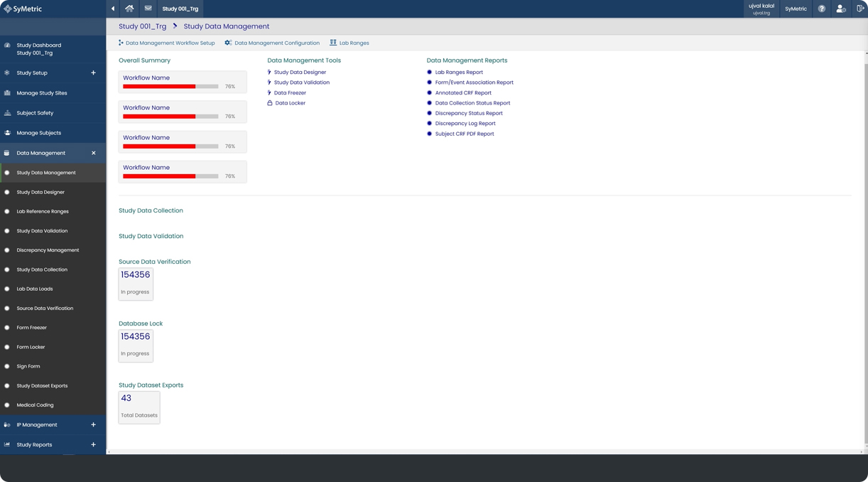
Task: Click the Study Data Collection heading
Action: tap(151, 210)
